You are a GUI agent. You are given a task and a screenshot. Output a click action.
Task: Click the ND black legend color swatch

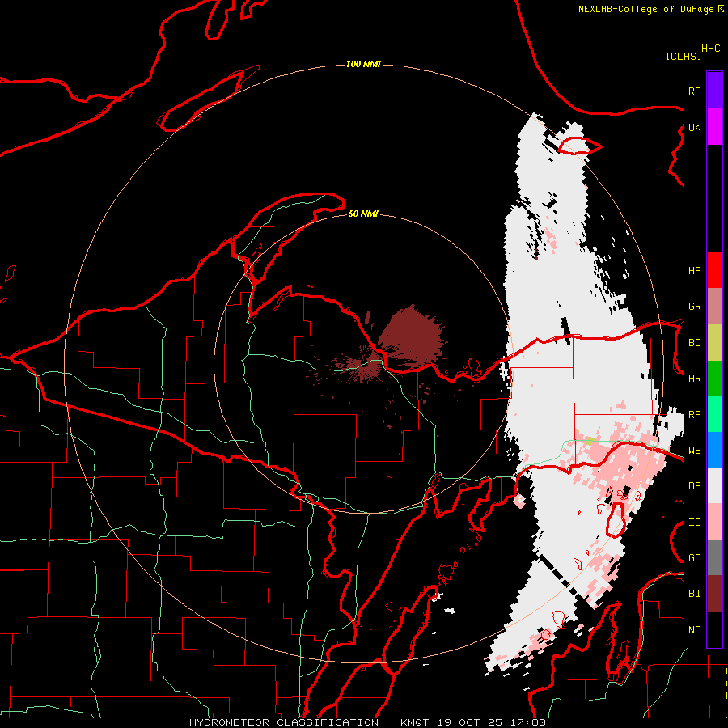[x=714, y=629]
